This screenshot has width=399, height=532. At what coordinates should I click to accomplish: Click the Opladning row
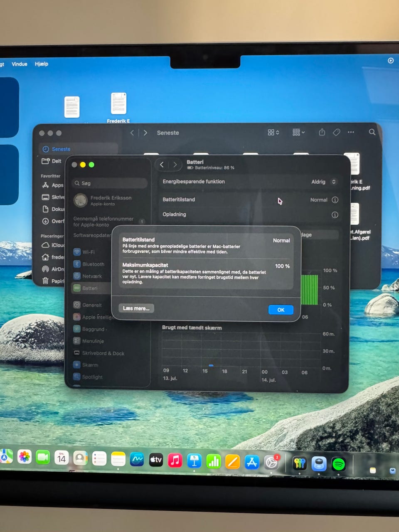click(250, 215)
